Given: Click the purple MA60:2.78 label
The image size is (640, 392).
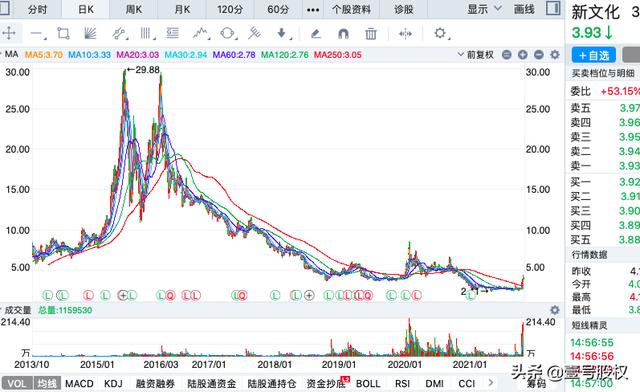Looking at the screenshot, I should [x=234, y=55].
